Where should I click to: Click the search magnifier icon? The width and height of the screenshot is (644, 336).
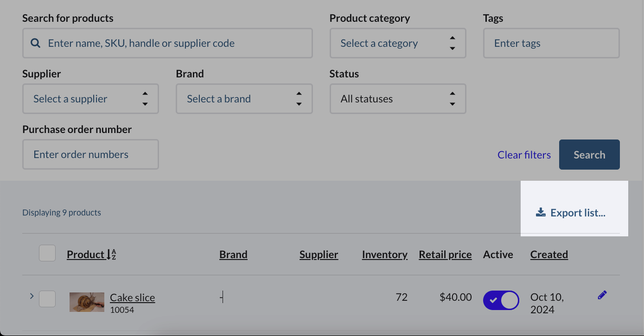pyautogui.click(x=35, y=43)
